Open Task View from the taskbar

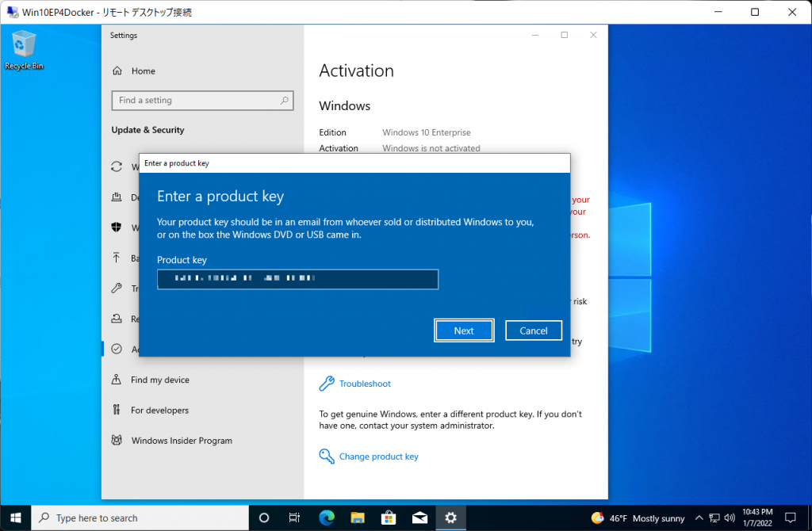(x=294, y=518)
